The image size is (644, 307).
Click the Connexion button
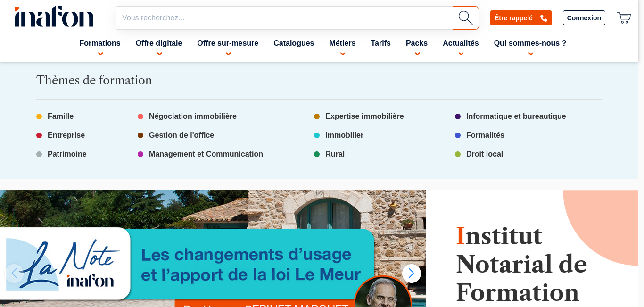pyautogui.click(x=584, y=18)
